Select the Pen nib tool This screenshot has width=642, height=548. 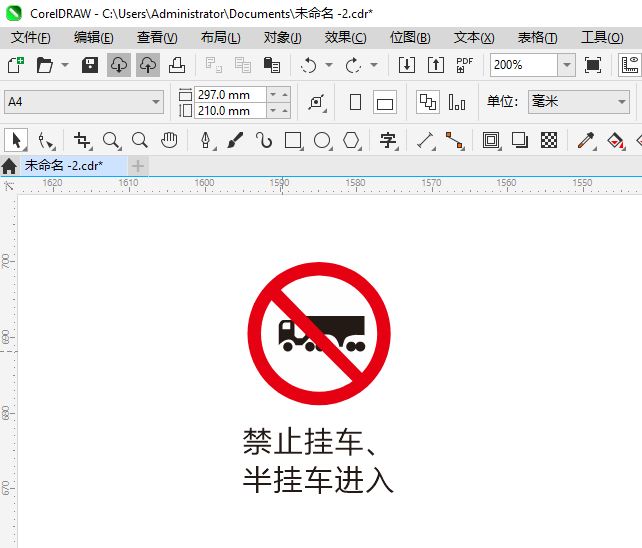coord(206,140)
